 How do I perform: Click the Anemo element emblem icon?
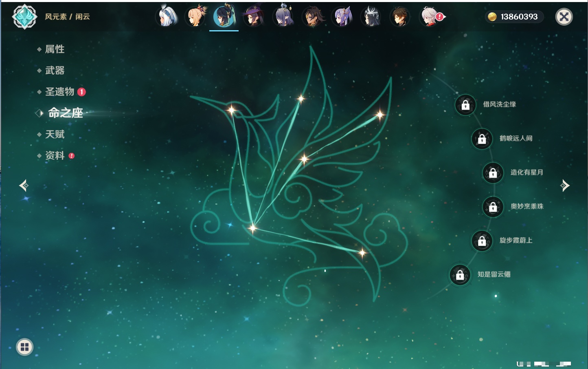(x=24, y=17)
